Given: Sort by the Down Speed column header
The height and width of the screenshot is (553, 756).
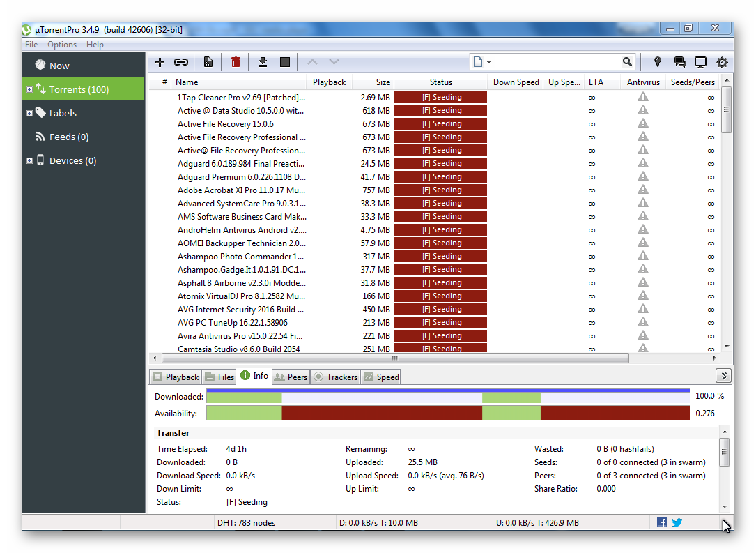Looking at the screenshot, I should tap(516, 82).
